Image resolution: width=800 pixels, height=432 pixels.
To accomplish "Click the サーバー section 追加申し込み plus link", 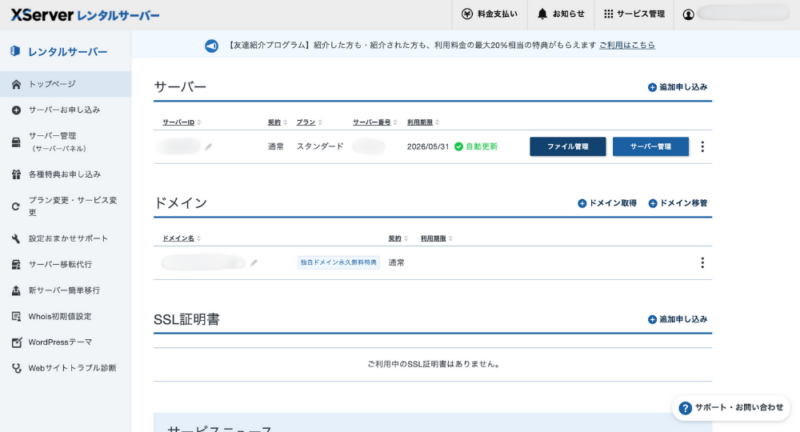I will 677,87.
